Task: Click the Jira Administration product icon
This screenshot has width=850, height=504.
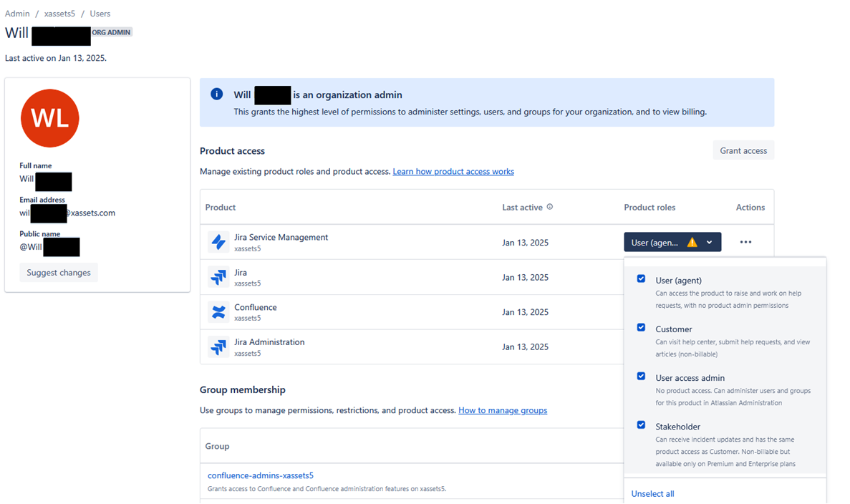Action: pyautogui.click(x=219, y=346)
